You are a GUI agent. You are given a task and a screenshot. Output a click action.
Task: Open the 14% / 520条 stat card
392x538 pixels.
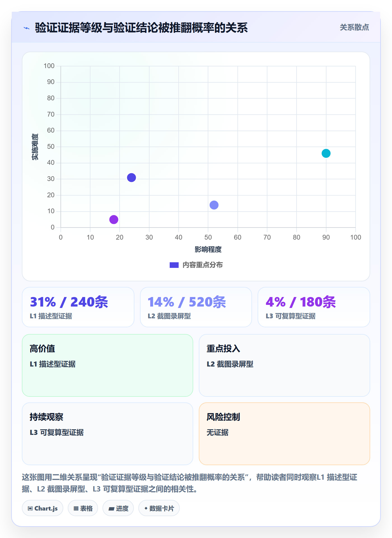point(196,307)
